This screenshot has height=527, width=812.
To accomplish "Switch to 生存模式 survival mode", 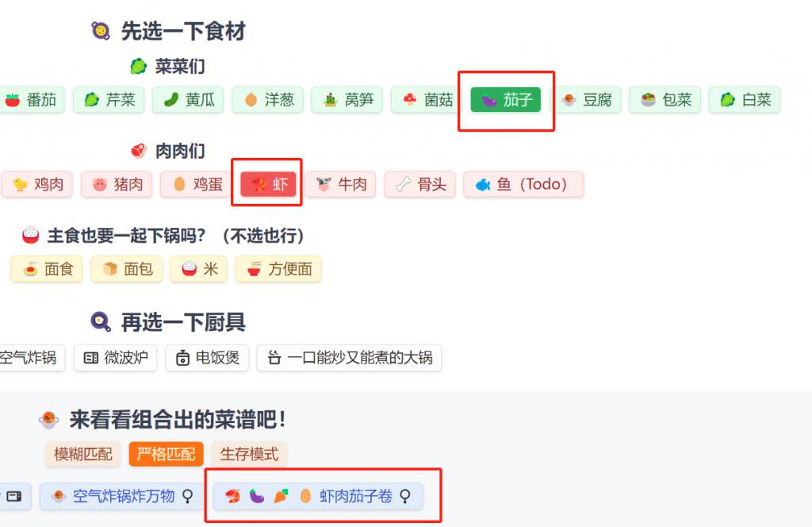I will pos(249,454).
